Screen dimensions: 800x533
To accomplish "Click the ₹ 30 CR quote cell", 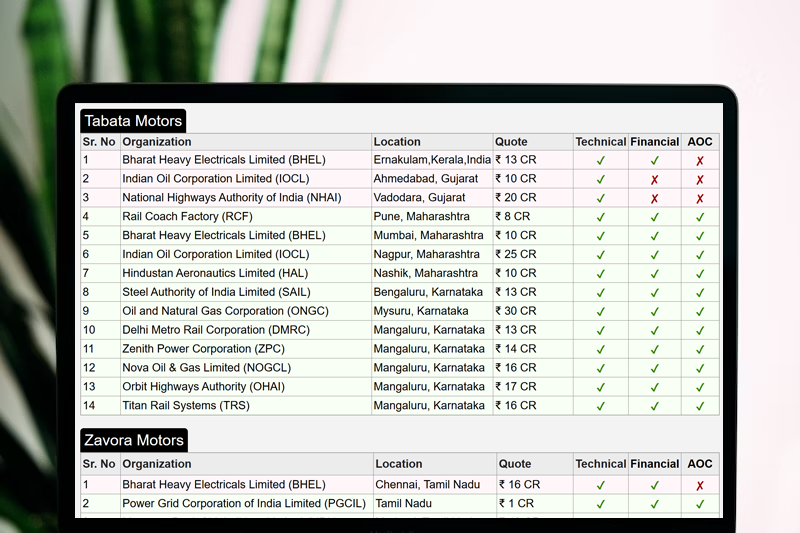I will 516,311.
